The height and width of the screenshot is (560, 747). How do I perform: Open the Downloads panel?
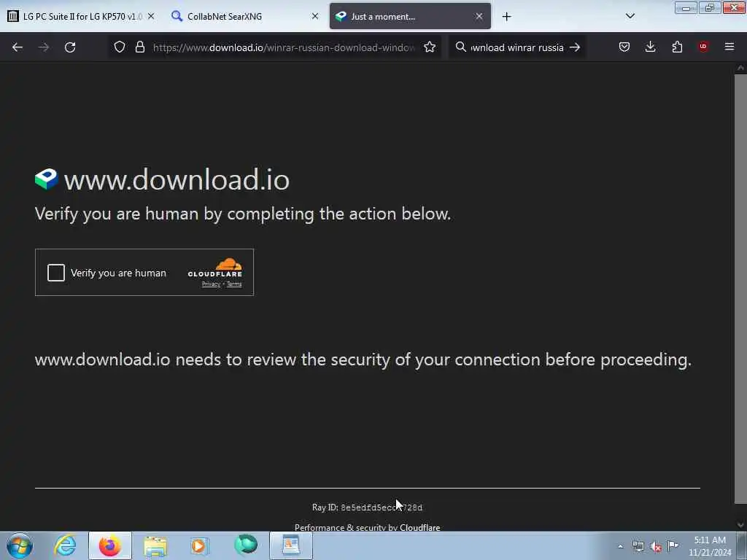(650, 47)
